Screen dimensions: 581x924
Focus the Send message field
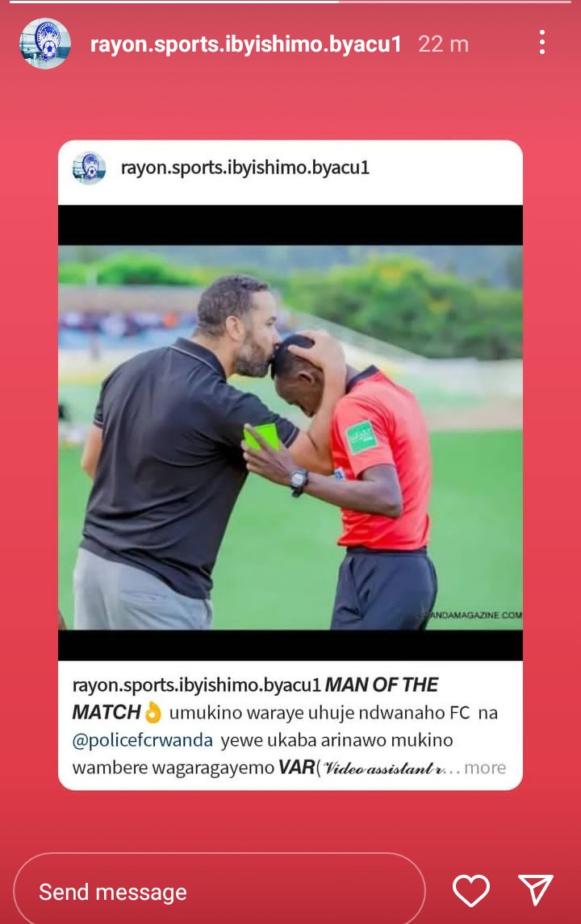click(219, 892)
